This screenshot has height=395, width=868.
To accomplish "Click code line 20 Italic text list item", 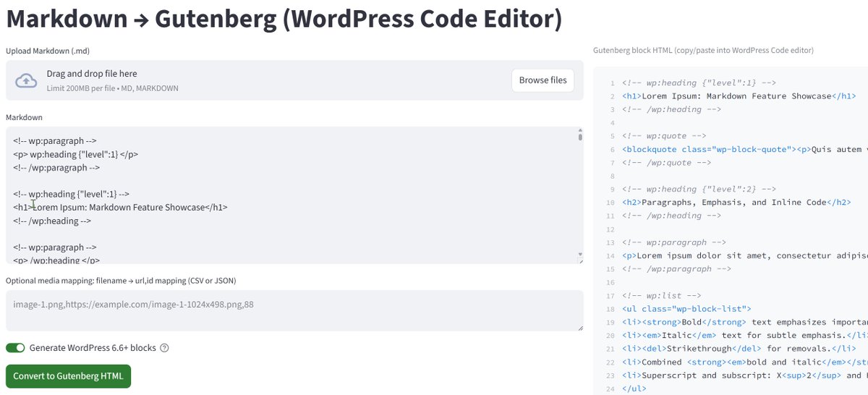I will click(x=744, y=335).
